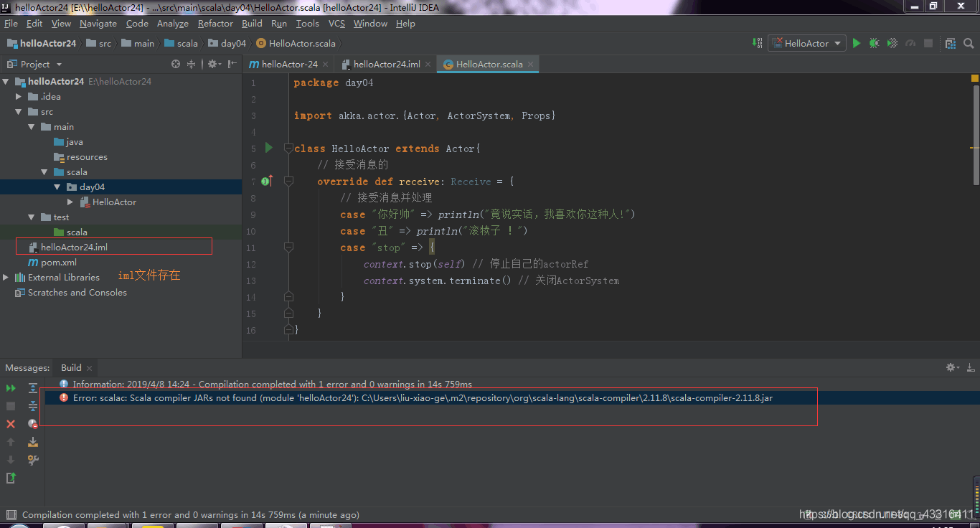This screenshot has height=528, width=980.
Task: Click the gutter run arrow beside class HelloActor
Action: (269, 148)
